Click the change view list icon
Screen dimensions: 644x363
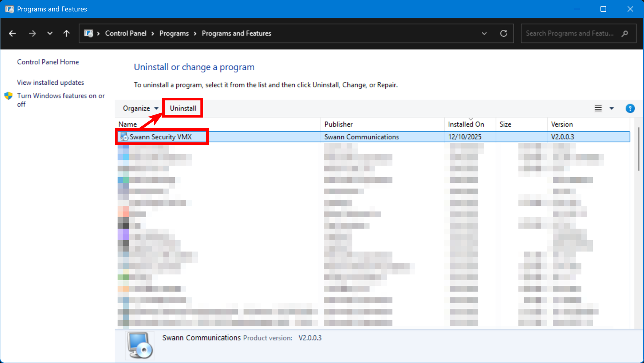[x=598, y=108]
